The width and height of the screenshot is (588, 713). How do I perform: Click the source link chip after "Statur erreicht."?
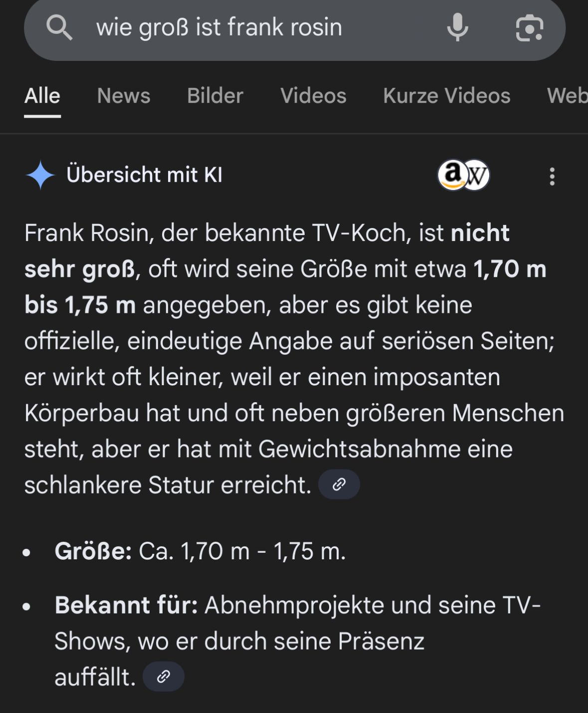tap(339, 484)
